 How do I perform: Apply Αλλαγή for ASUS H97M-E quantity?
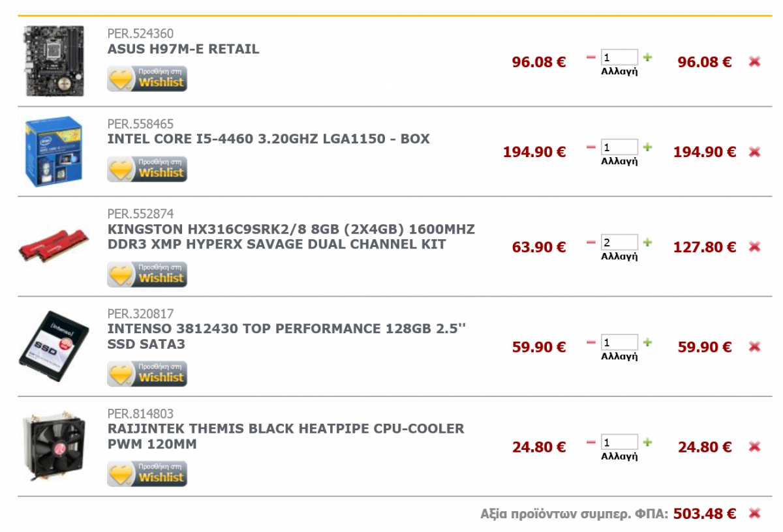pyautogui.click(x=619, y=72)
